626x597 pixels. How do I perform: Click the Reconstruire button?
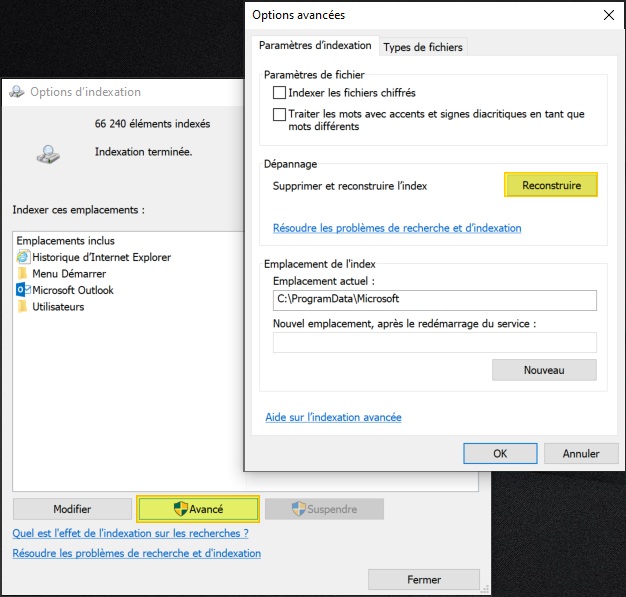[551, 185]
